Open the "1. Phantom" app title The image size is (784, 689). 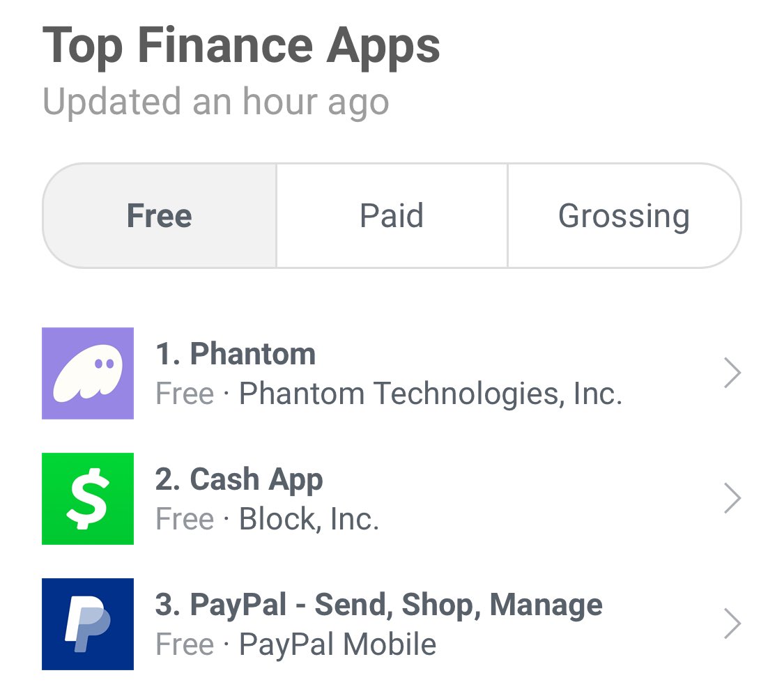(236, 354)
